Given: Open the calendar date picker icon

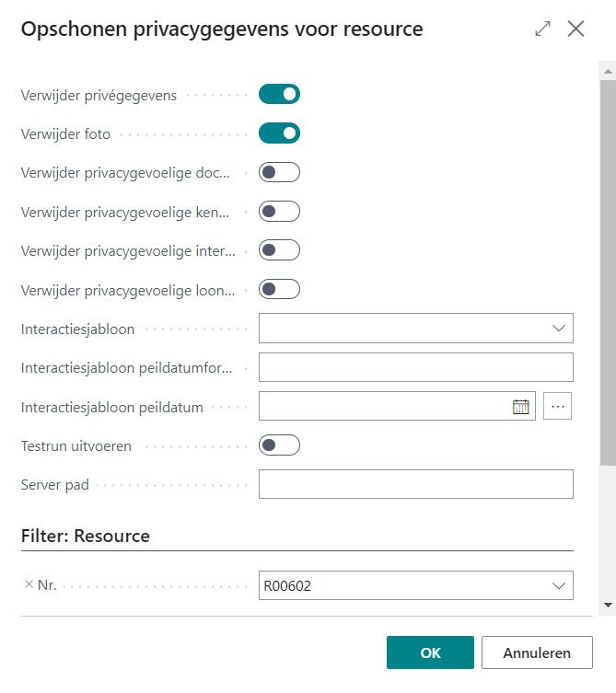Looking at the screenshot, I should pyautogui.click(x=521, y=406).
